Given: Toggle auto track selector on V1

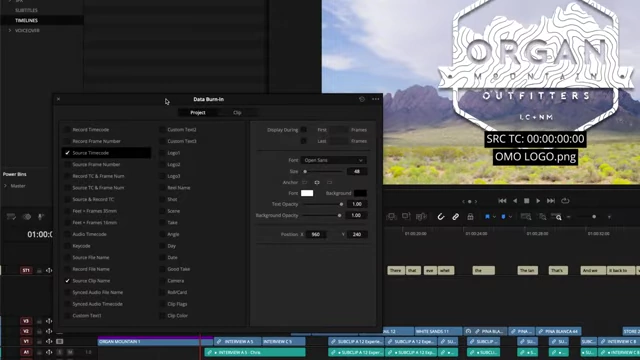Looking at the screenshot, I should pyautogui.click(x=49, y=341).
